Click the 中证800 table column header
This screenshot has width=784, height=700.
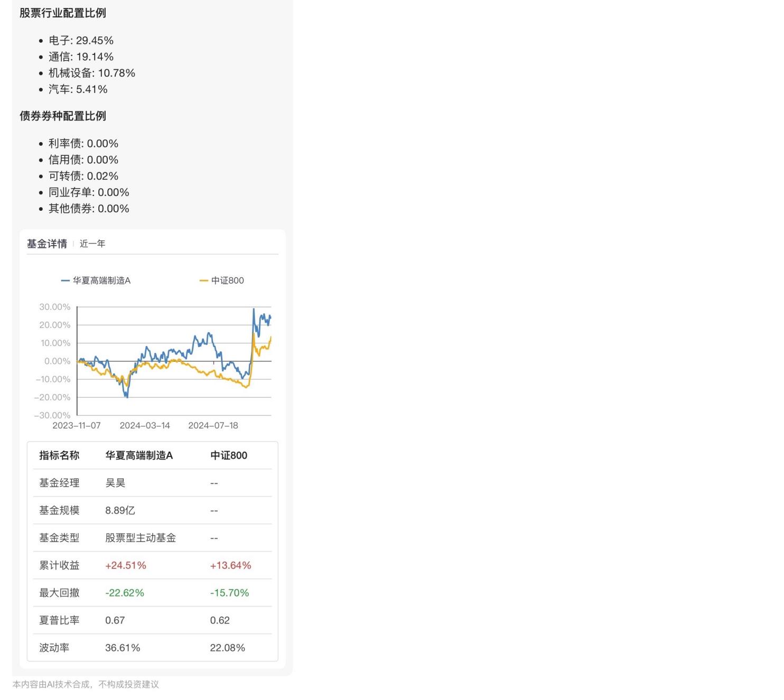point(229,455)
